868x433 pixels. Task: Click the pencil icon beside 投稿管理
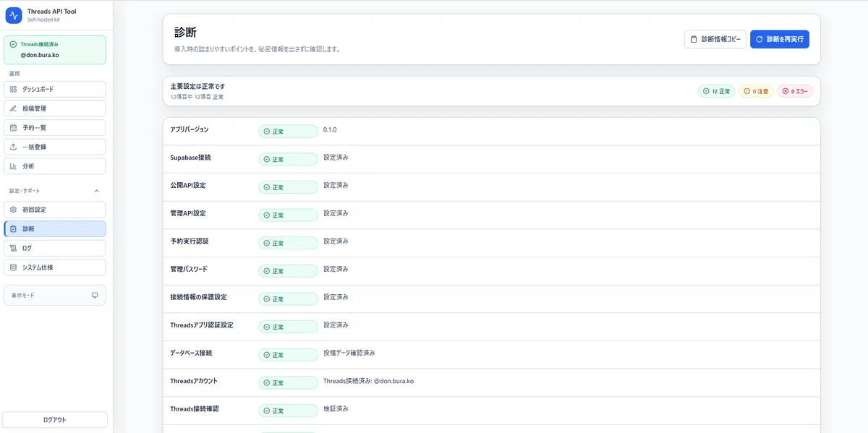pyautogui.click(x=13, y=108)
